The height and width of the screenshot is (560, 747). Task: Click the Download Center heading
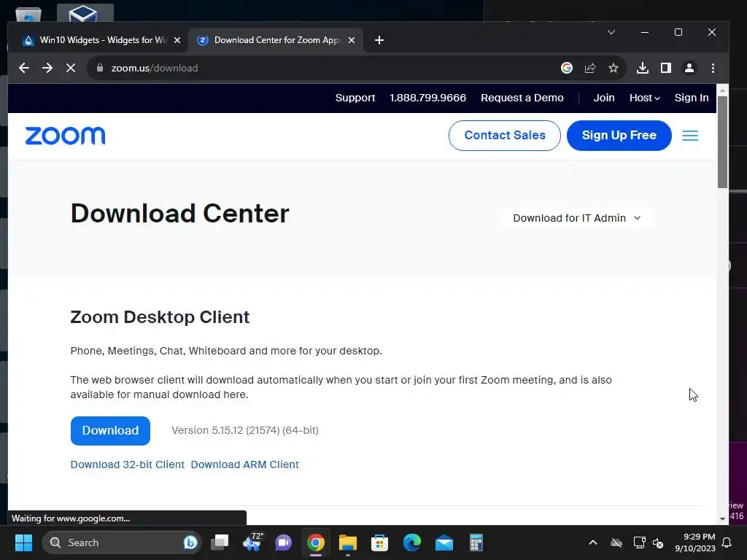(179, 214)
